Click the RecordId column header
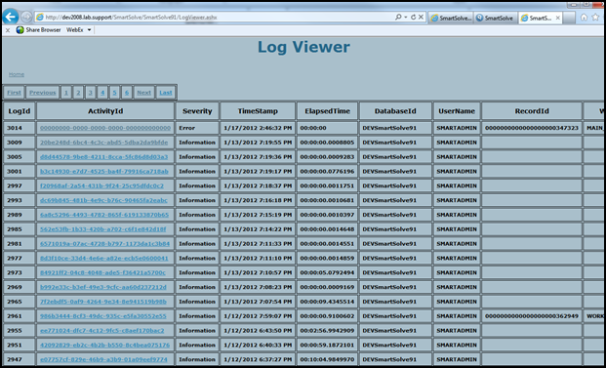The width and height of the screenshot is (606, 368). pos(532,111)
